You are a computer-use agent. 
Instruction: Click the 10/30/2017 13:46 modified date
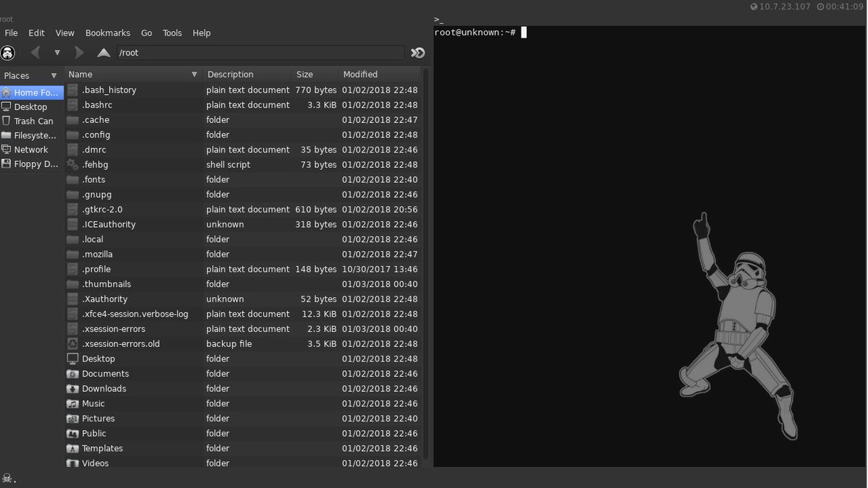point(380,269)
